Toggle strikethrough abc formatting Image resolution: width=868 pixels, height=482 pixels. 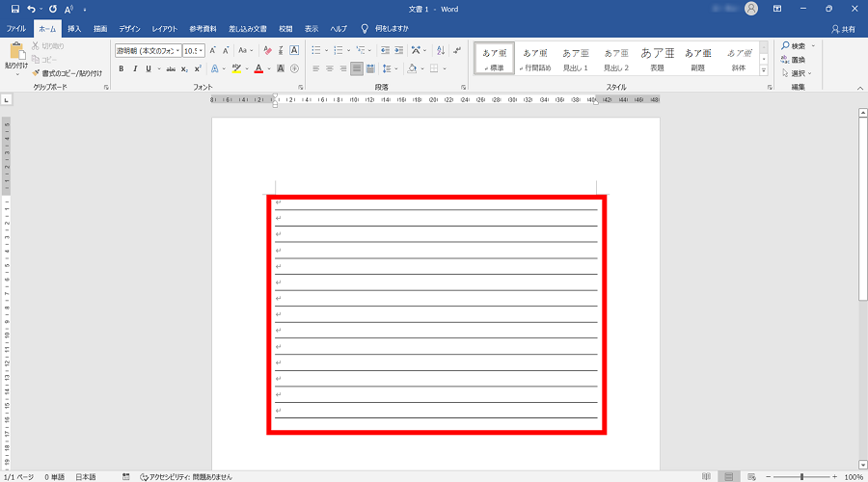click(x=171, y=69)
